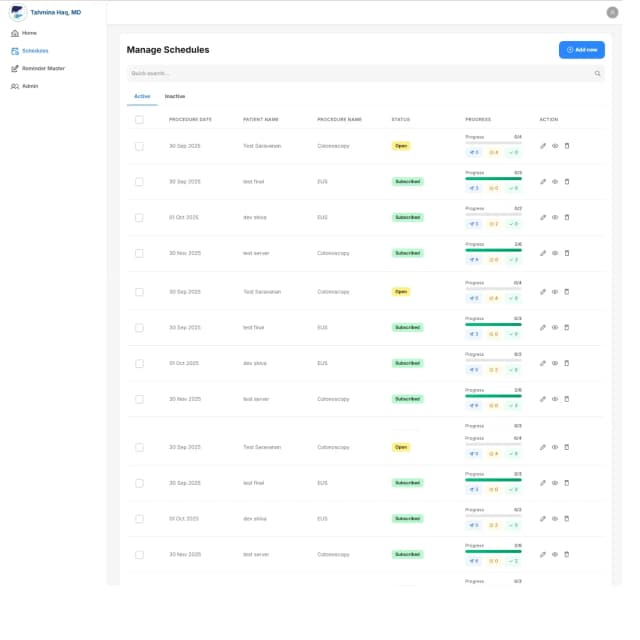This screenshot has width=640, height=640.
Task: Toggle the select-all checkbox in the table header
Action: 139,119
